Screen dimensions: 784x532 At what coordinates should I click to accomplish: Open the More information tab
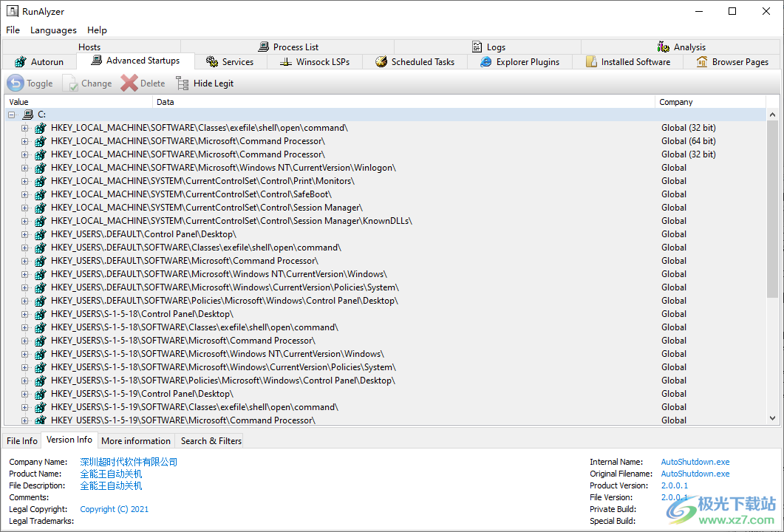tap(136, 440)
